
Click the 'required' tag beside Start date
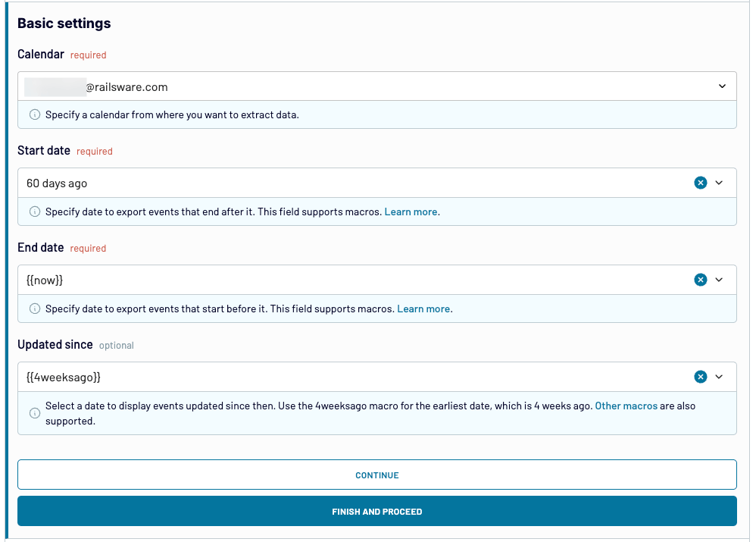coord(95,152)
